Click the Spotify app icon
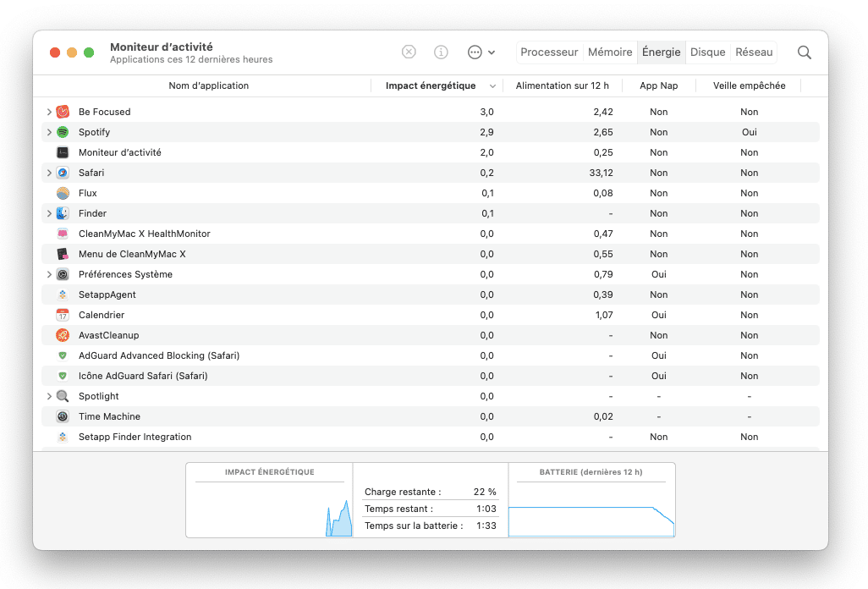The width and height of the screenshot is (868, 589). click(x=63, y=132)
